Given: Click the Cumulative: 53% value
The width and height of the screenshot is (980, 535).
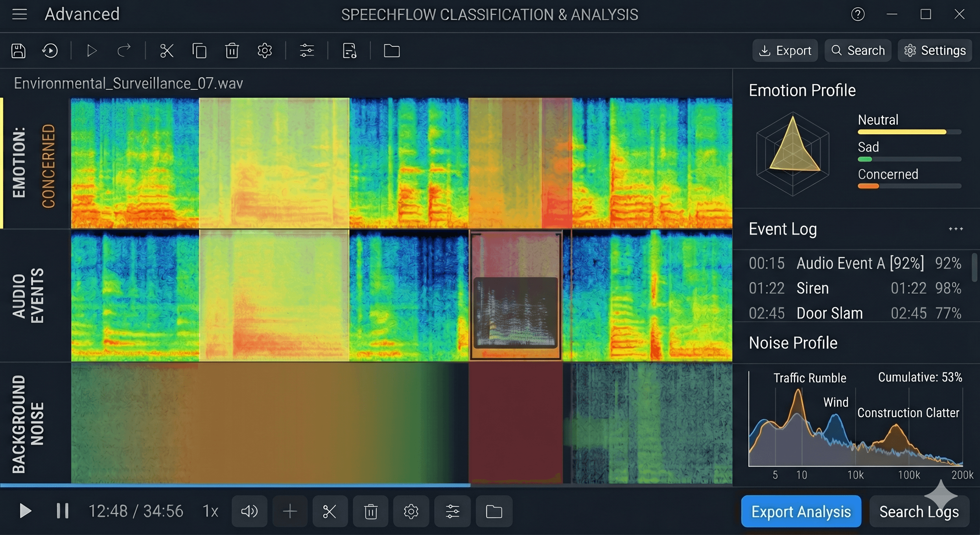Looking at the screenshot, I should 920,377.
